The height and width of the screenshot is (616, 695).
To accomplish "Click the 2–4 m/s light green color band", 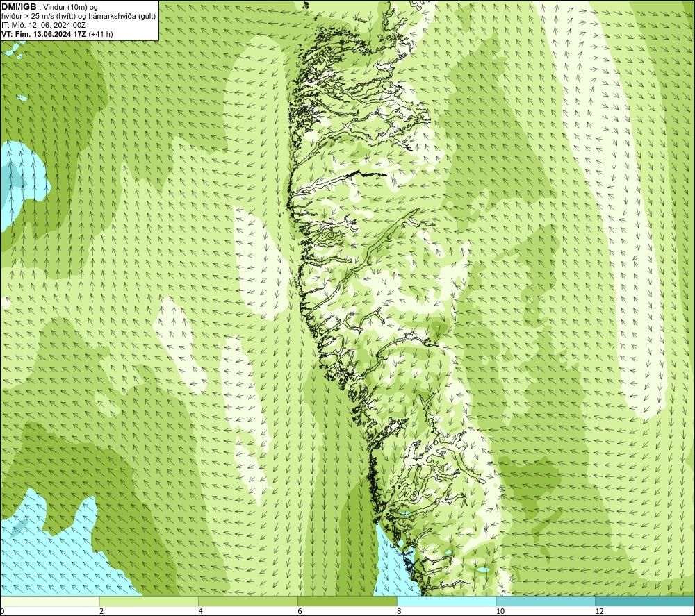I will (x=149, y=601).
